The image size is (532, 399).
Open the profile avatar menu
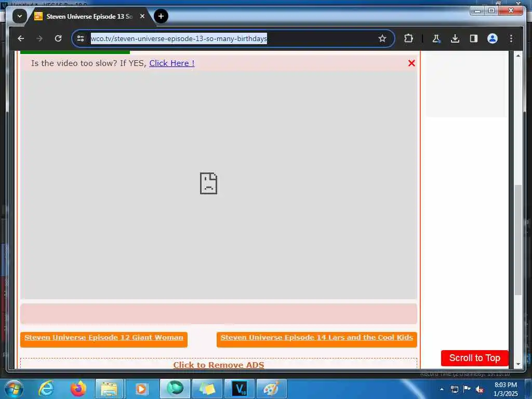493,38
